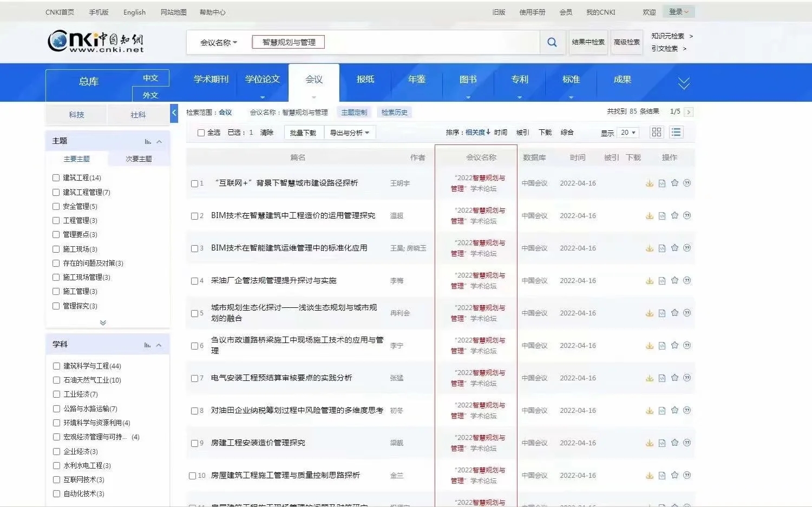Image resolution: width=812 pixels, height=507 pixels.
Task: Check the 建筑科学与工程(44) subject filter
Action: (56, 366)
